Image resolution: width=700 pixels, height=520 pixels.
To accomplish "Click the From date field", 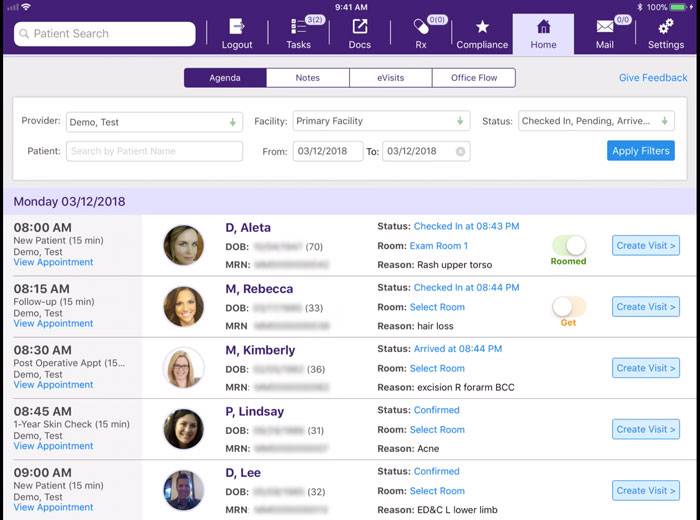I will pyautogui.click(x=328, y=151).
